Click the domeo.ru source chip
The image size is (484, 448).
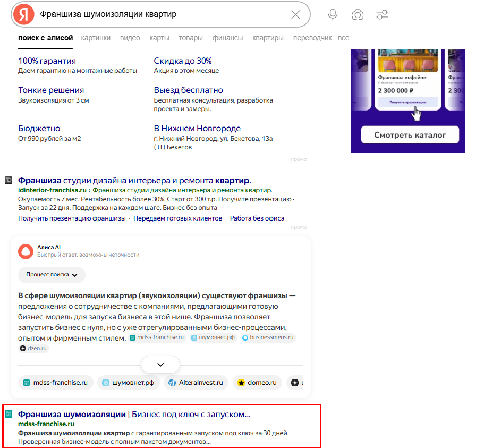coord(258,383)
